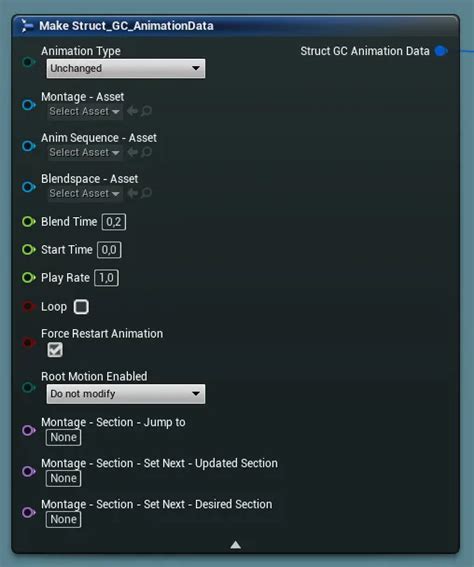
Task: Click the browse magnifier next to Blendspace - Asset
Action: click(x=146, y=193)
